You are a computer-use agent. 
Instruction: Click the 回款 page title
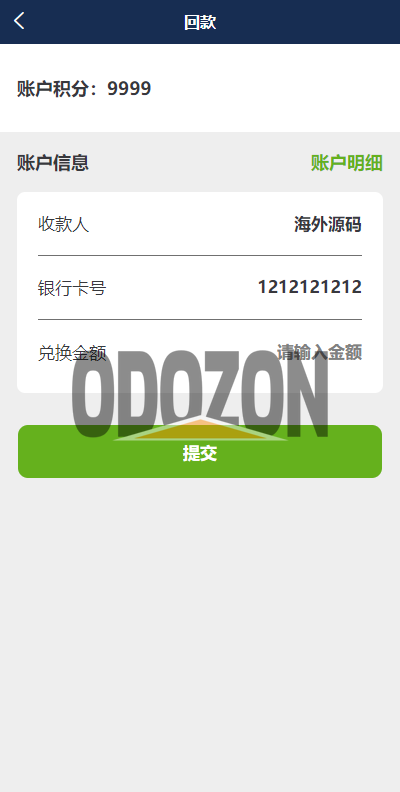click(200, 22)
